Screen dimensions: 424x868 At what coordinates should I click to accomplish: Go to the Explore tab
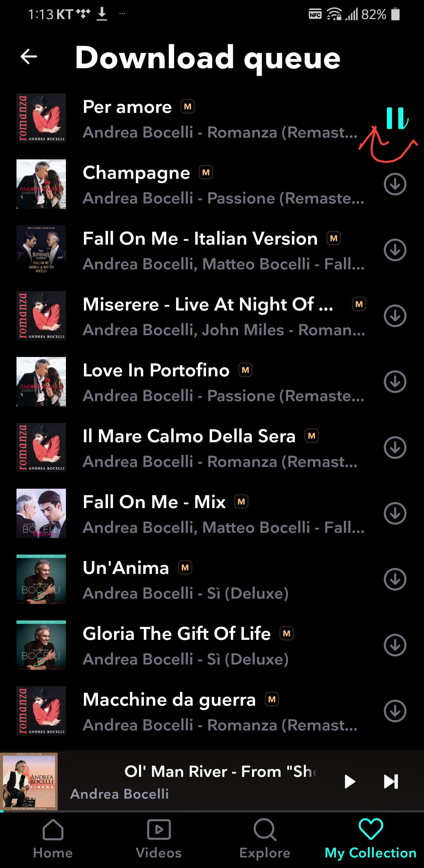pyautogui.click(x=265, y=838)
